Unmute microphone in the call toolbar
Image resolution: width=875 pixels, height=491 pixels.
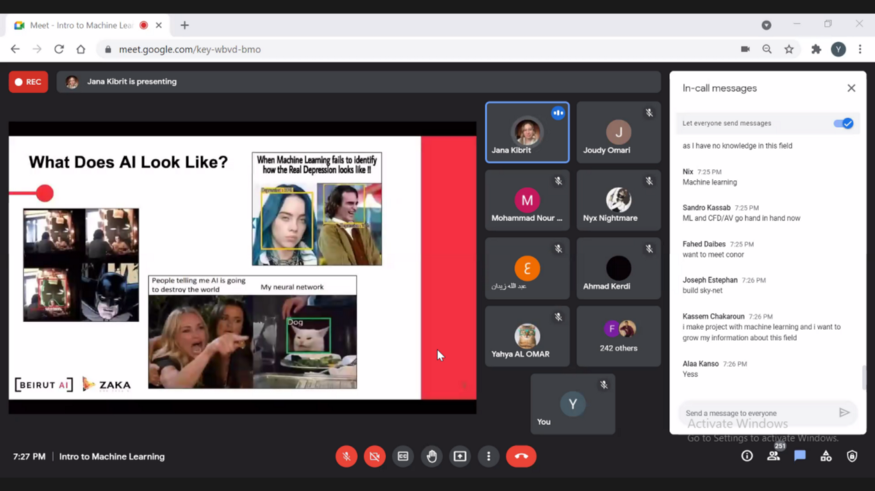pos(346,456)
